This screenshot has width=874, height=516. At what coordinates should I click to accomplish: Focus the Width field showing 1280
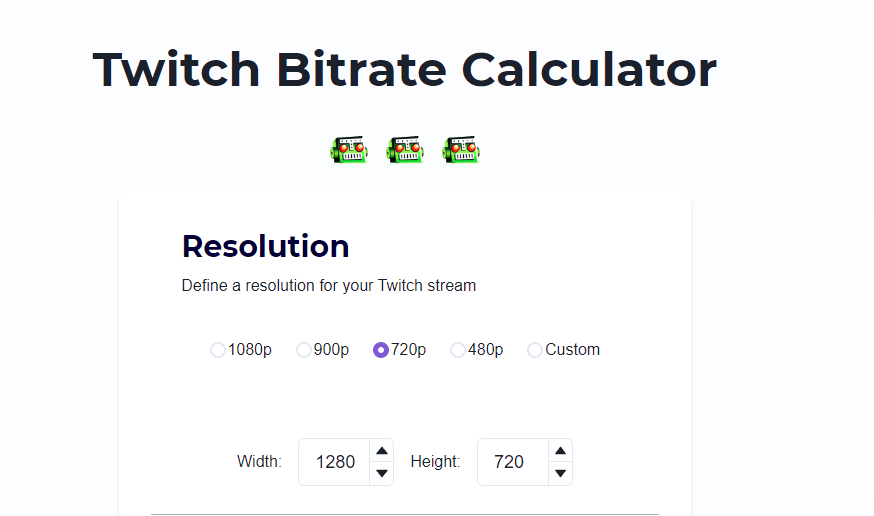pos(334,462)
